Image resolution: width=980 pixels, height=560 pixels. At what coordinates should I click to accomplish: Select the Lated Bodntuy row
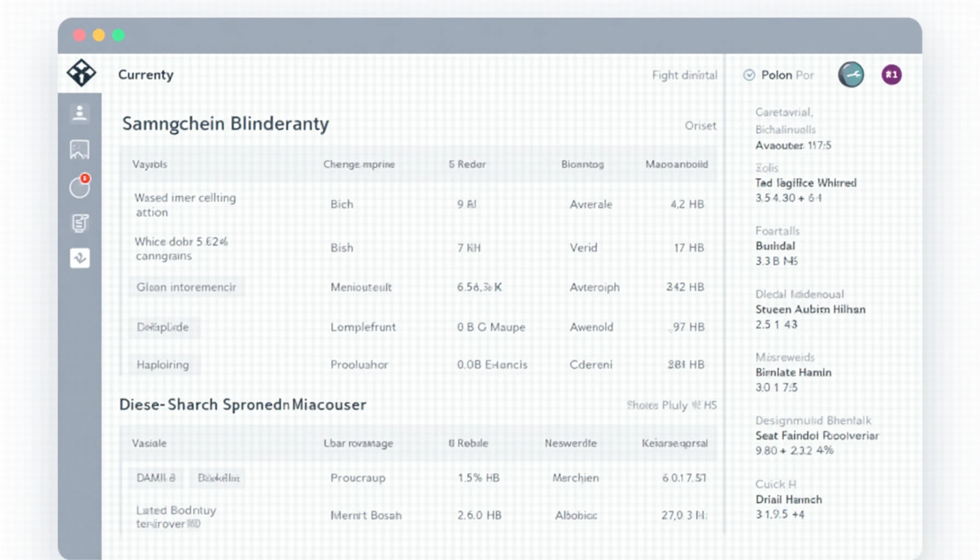pyautogui.click(x=418, y=516)
